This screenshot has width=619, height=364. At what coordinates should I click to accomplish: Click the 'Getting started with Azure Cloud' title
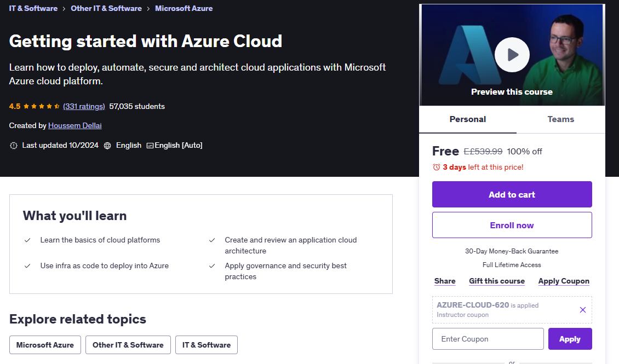(x=146, y=41)
